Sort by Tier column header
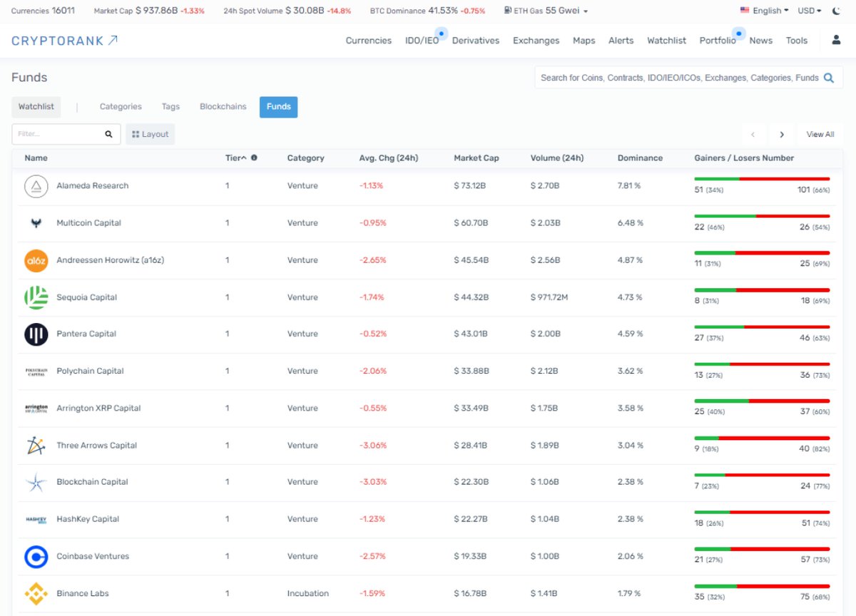 pyautogui.click(x=236, y=158)
